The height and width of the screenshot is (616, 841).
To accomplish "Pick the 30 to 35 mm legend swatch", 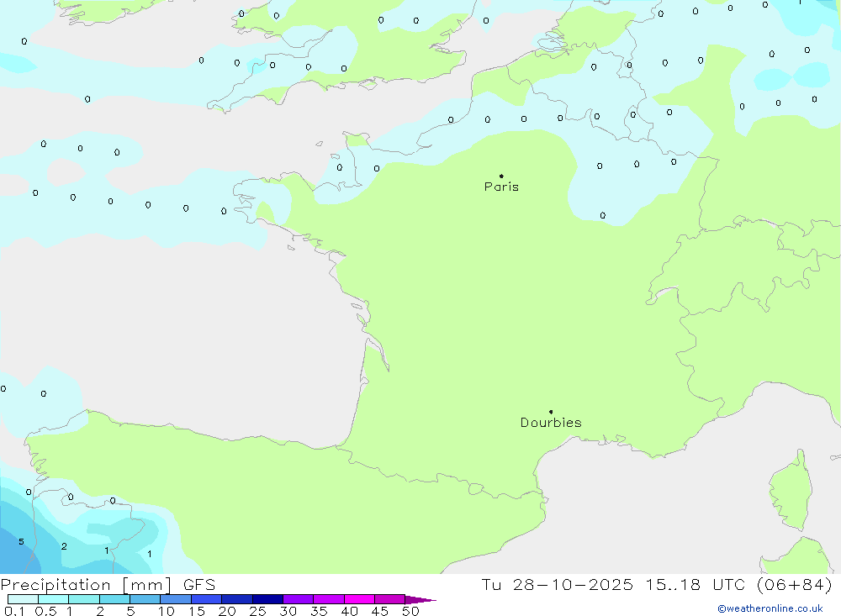I will point(299,599).
